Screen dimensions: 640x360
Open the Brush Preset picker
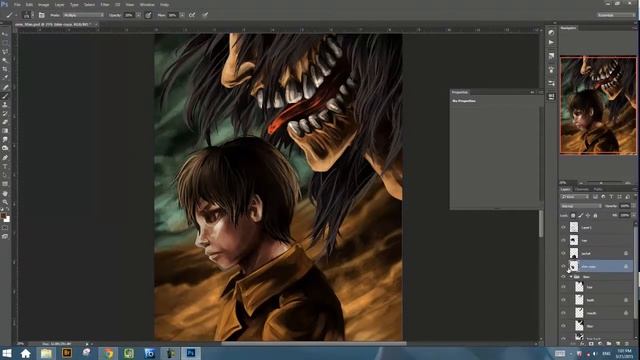[28, 15]
